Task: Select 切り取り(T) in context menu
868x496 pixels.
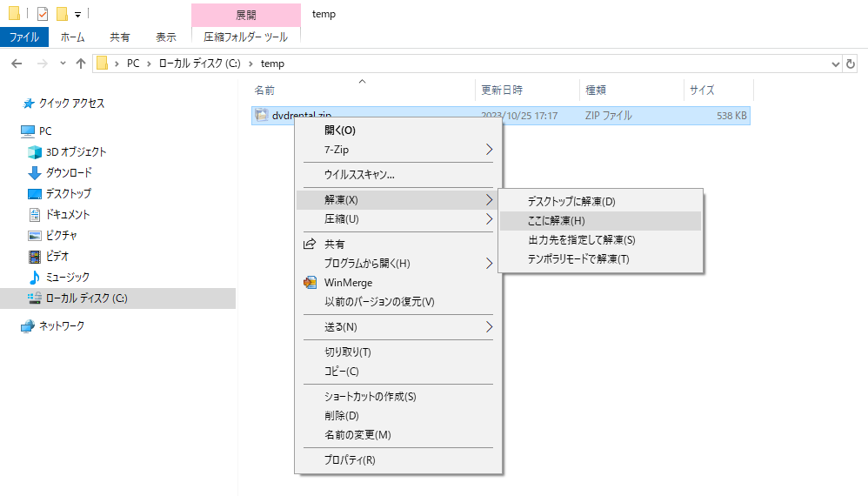Action: click(x=398, y=352)
